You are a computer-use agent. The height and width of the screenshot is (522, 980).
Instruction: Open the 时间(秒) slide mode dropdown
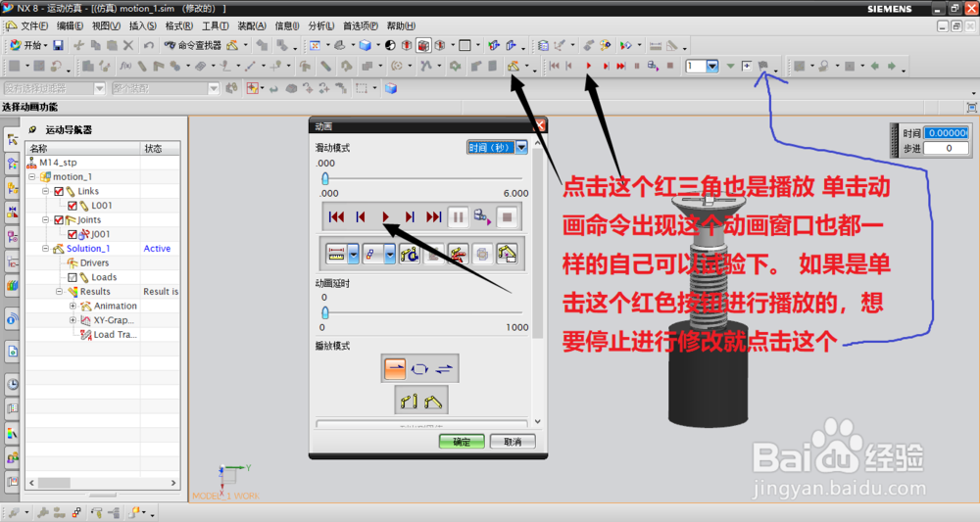click(x=521, y=147)
